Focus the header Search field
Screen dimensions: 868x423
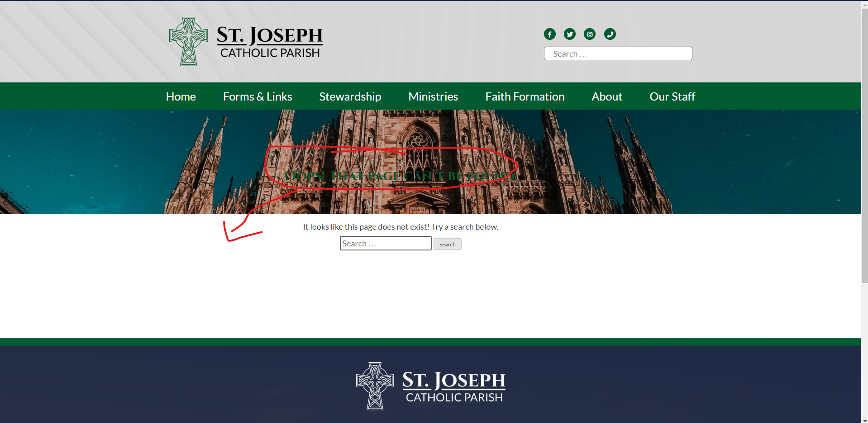pos(618,53)
